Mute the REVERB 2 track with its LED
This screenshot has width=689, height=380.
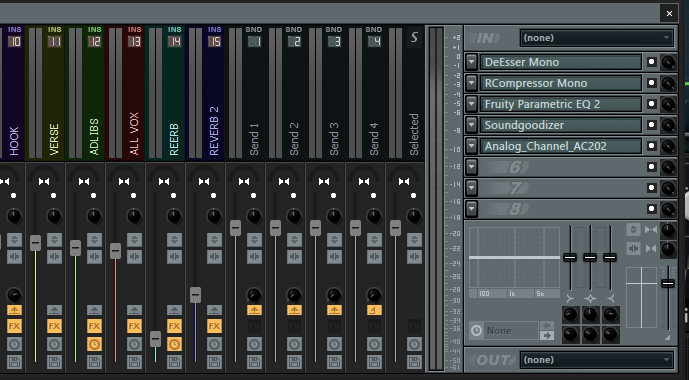point(214,195)
